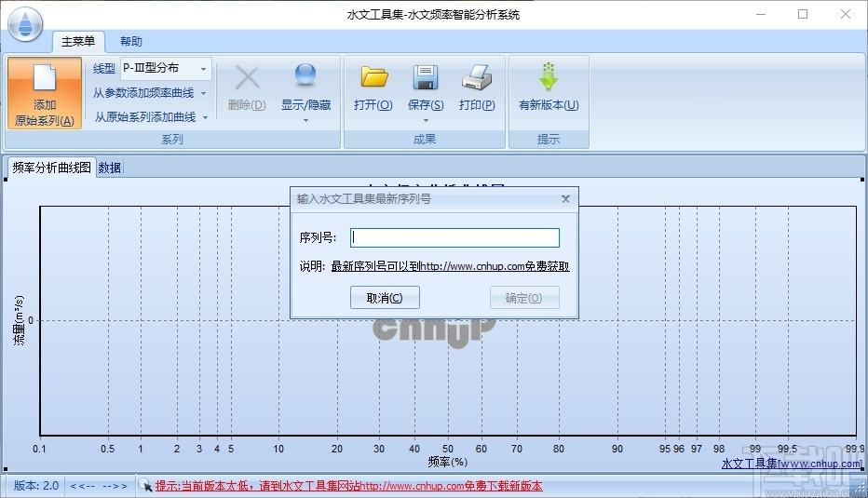Close the serial number dialog

tap(565, 198)
